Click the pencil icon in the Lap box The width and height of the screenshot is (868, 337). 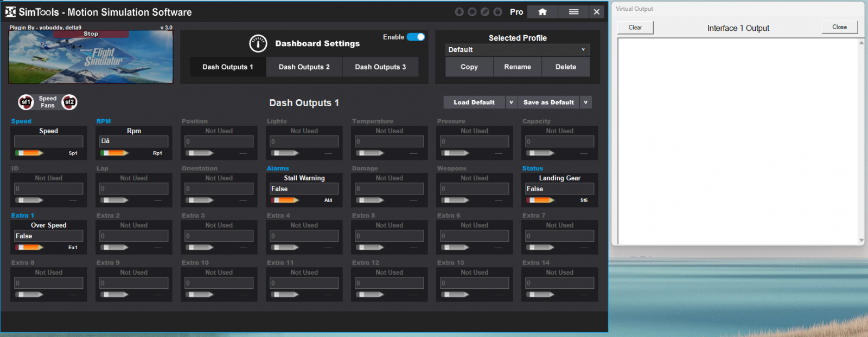(x=114, y=200)
